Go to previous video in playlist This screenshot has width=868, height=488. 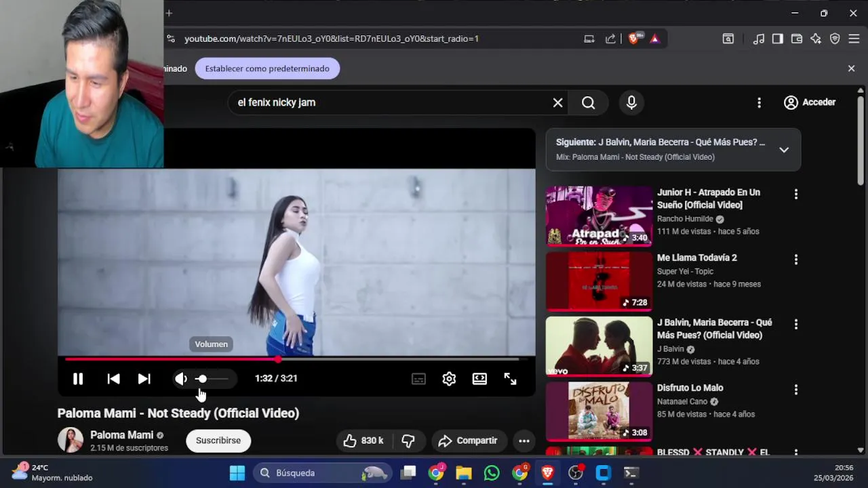tap(113, 379)
